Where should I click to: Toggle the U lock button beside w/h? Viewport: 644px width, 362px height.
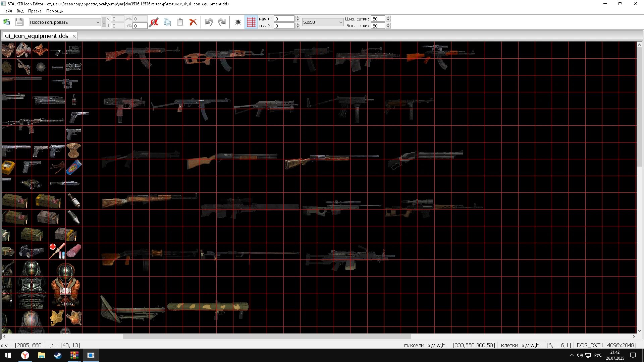click(x=104, y=22)
